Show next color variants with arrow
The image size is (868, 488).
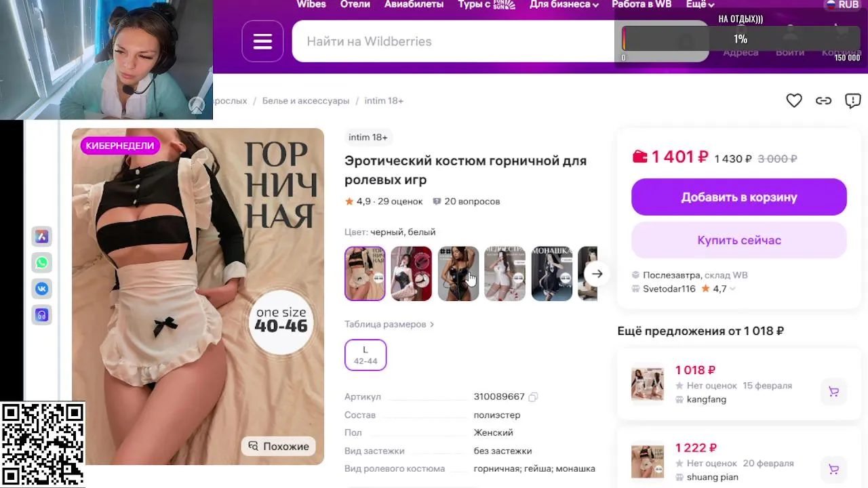(x=597, y=274)
